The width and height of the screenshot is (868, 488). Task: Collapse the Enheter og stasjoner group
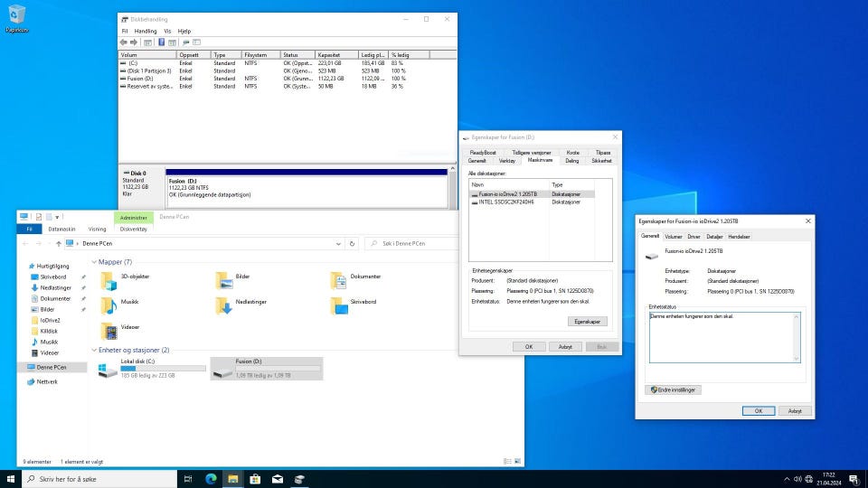pos(93,350)
